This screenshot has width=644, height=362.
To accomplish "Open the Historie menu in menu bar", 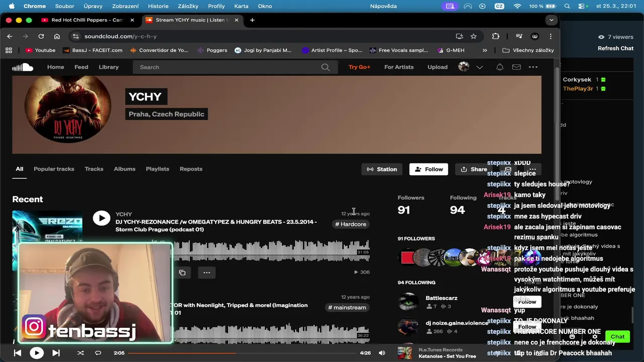I will [158, 6].
